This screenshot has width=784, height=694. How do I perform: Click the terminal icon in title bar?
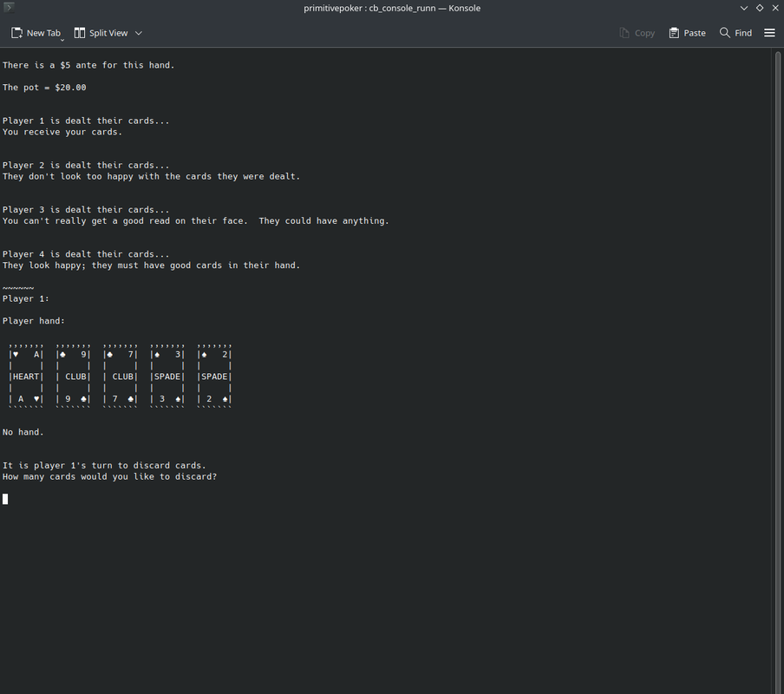tap(9, 8)
